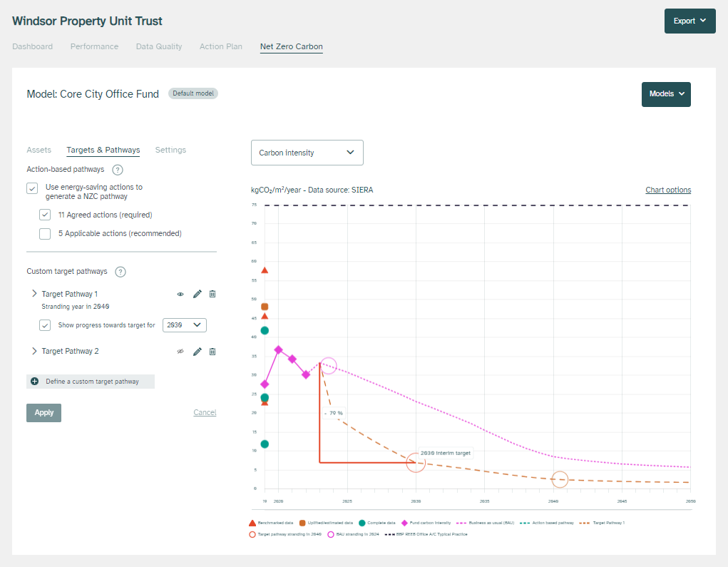This screenshot has height=567, width=728.
Task: Click the 2030 interim target marker
Action: pos(416,462)
